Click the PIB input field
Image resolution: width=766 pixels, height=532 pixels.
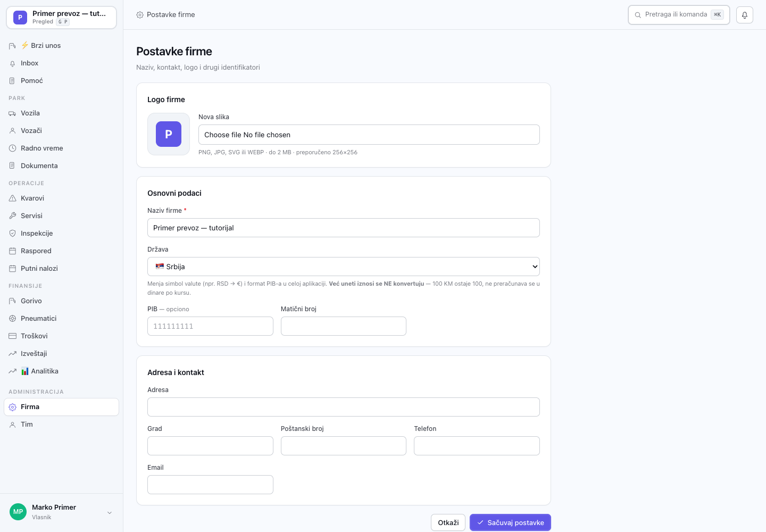pos(210,326)
